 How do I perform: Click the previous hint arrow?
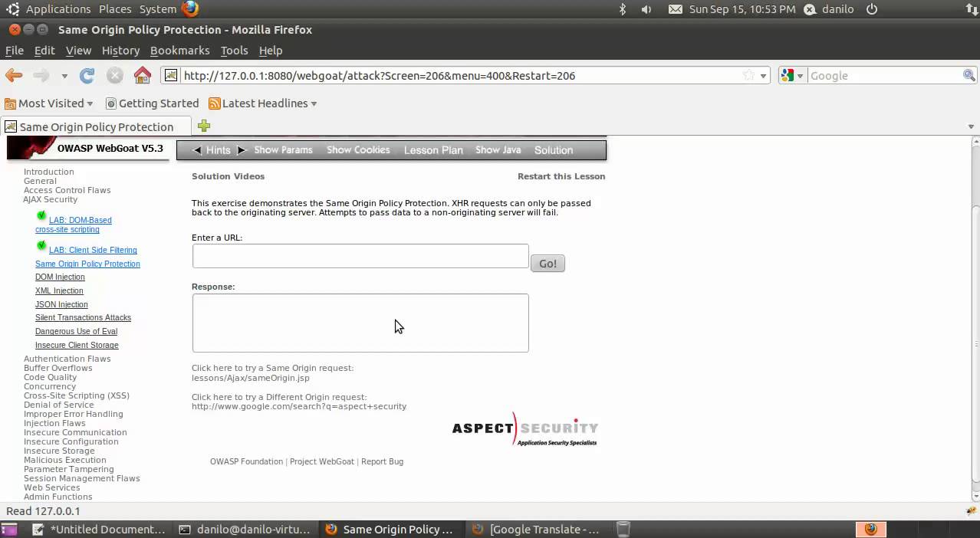pyautogui.click(x=197, y=150)
